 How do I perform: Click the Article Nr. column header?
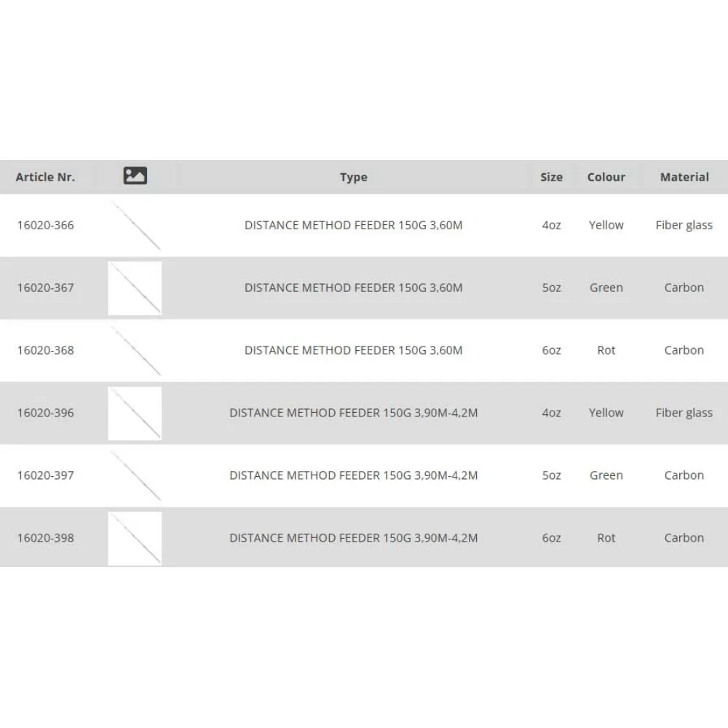45,177
